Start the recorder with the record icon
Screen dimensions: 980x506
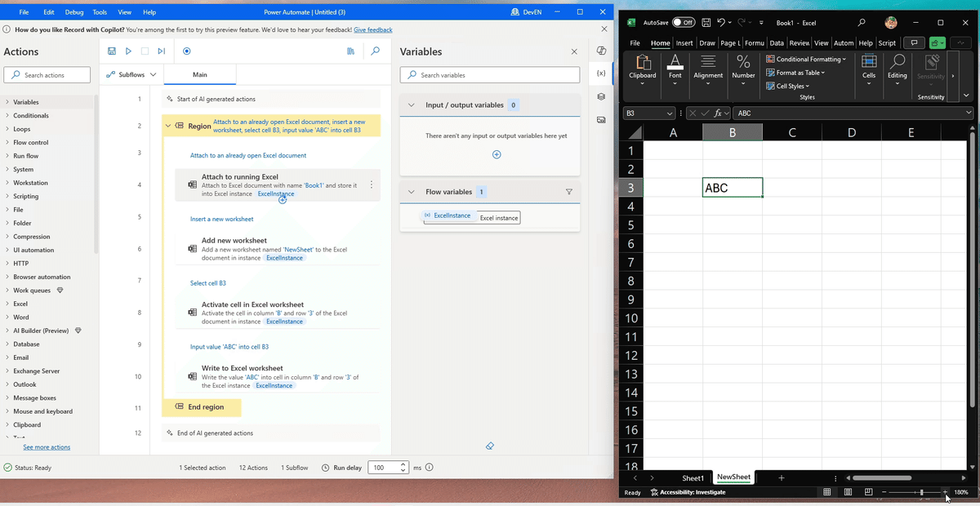(x=187, y=51)
